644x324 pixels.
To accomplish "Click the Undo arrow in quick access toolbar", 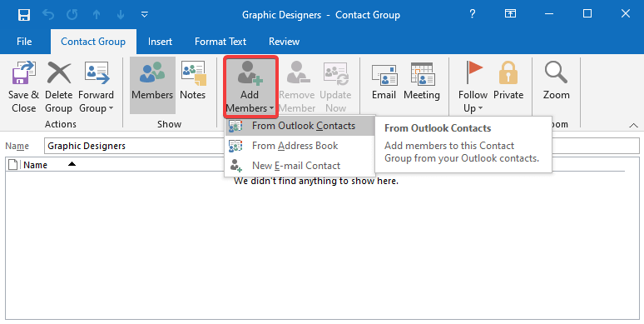I will click(x=48, y=15).
